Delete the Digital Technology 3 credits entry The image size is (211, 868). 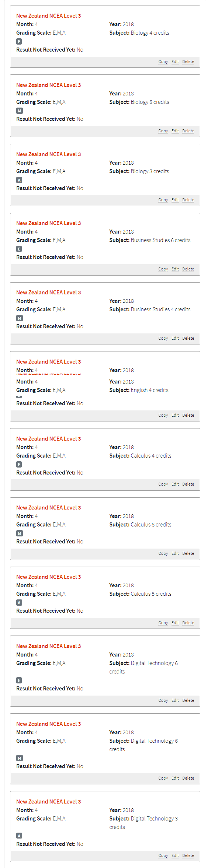tap(188, 856)
